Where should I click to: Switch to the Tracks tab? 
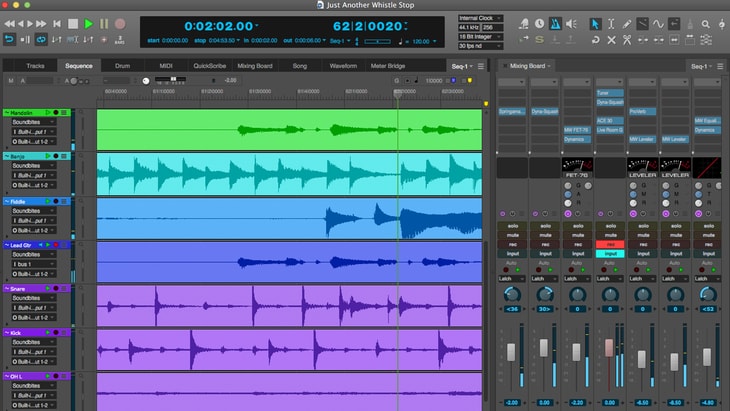pos(35,66)
